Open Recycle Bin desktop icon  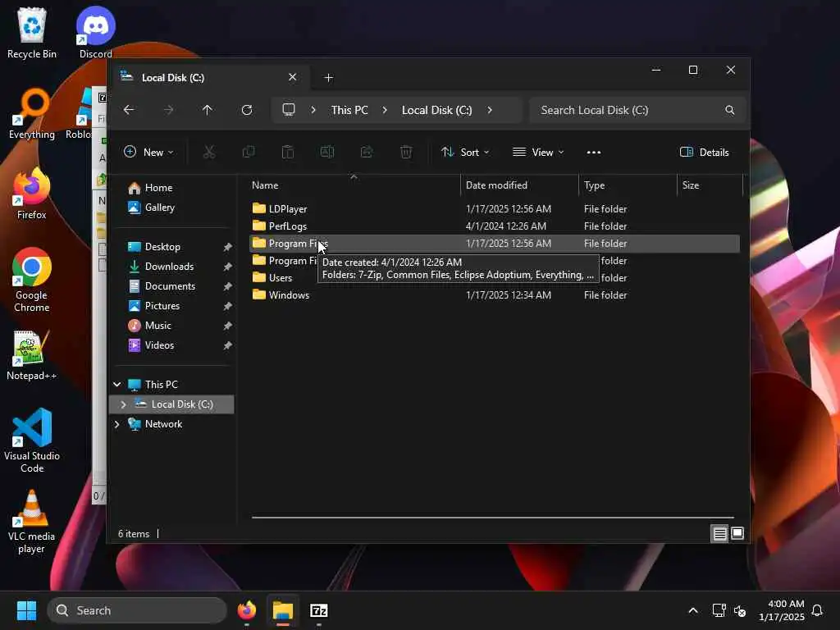pos(32,33)
